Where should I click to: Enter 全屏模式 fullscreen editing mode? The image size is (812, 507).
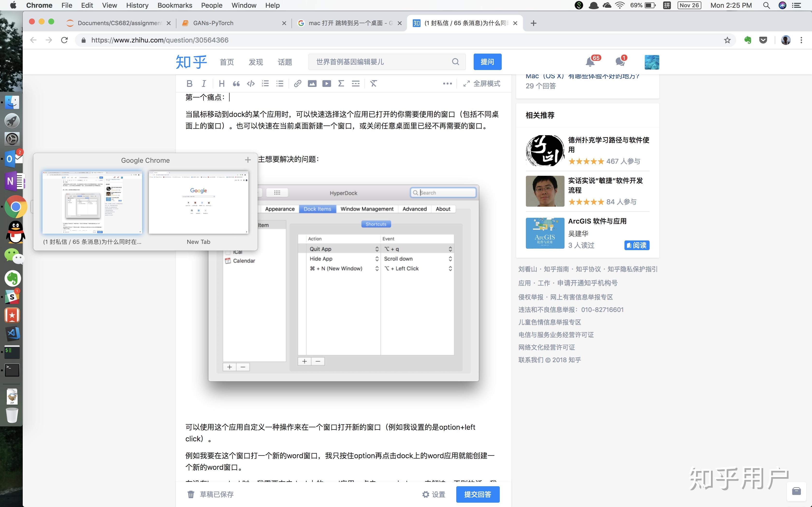pos(481,84)
